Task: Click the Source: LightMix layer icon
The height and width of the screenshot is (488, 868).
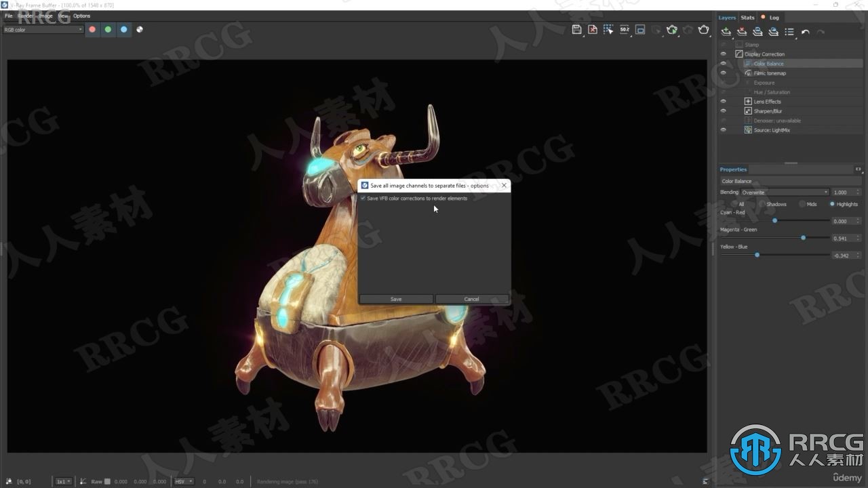Action: coord(748,130)
